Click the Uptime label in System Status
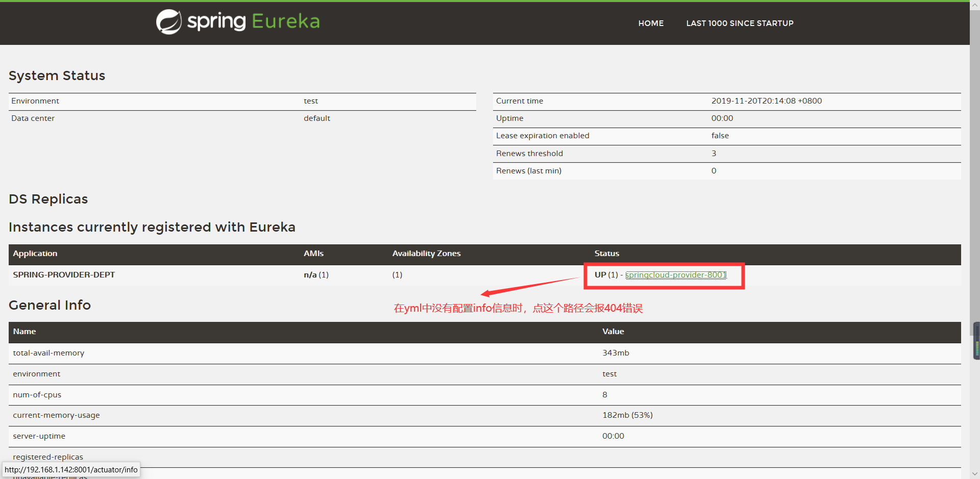Screen dimensions: 980x479 (x=509, y=118)
